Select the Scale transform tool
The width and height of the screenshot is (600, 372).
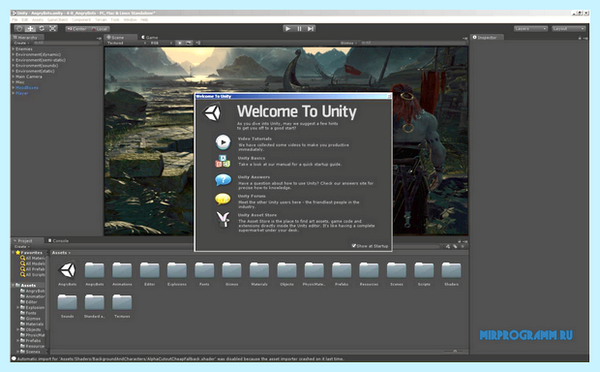coord(53,29)
